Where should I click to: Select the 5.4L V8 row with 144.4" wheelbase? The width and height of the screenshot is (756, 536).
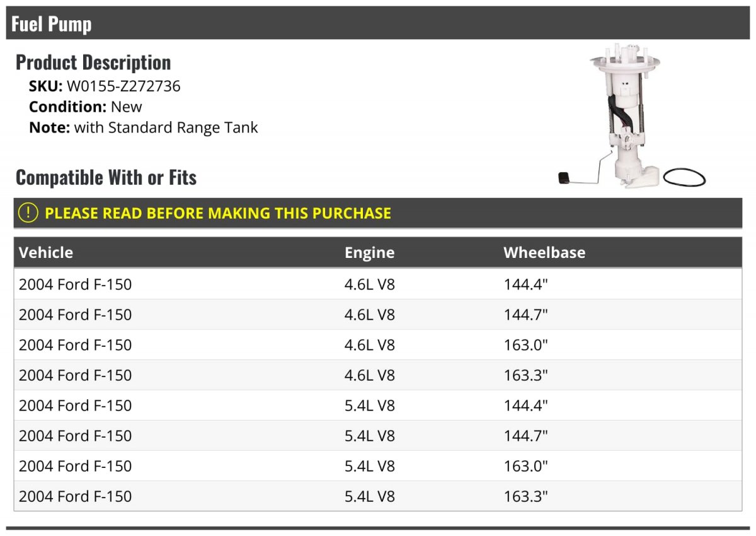coord(378,405)
